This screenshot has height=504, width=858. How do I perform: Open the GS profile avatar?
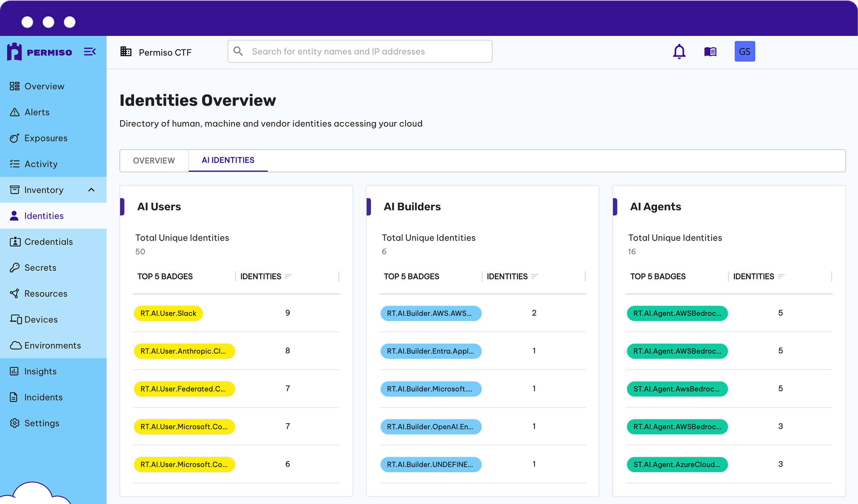tap(745, 51)
